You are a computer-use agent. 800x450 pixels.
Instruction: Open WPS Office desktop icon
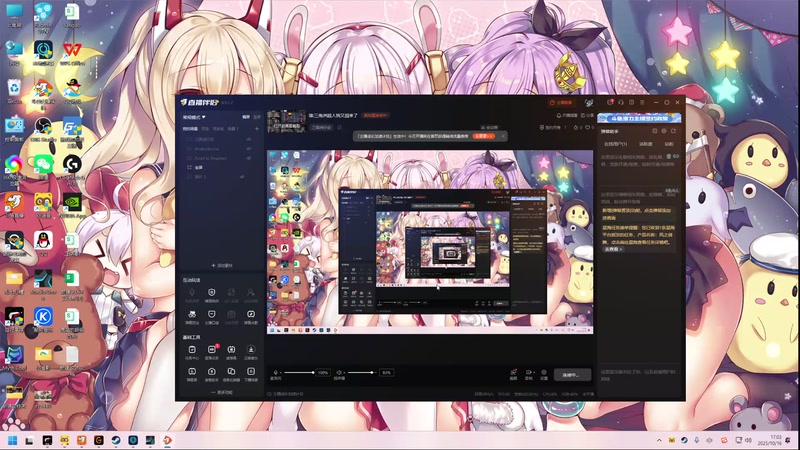click(72, 53)
